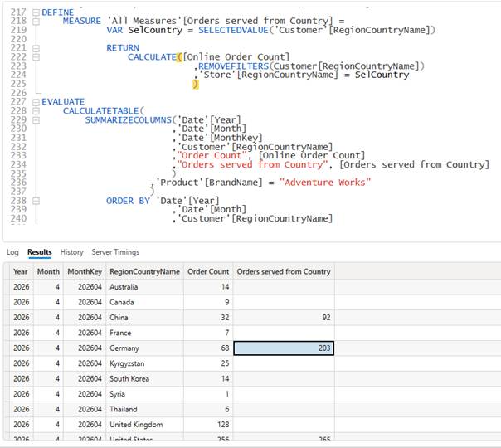Screen dimensions: 501x448
Task: Click 'Product'[BrandName] on line 236
Action: [x=209, y=183]
